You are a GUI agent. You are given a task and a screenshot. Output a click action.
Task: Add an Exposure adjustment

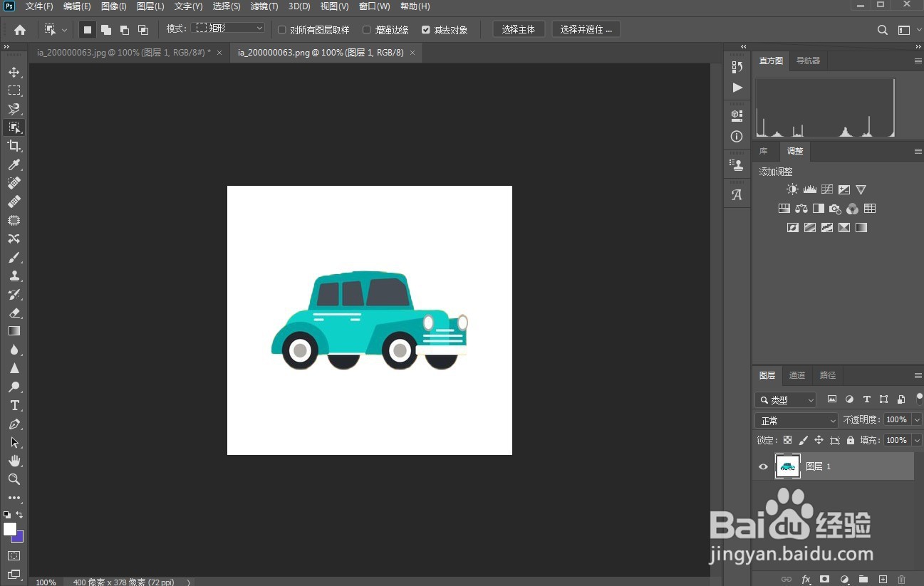(x=844, y=189)
